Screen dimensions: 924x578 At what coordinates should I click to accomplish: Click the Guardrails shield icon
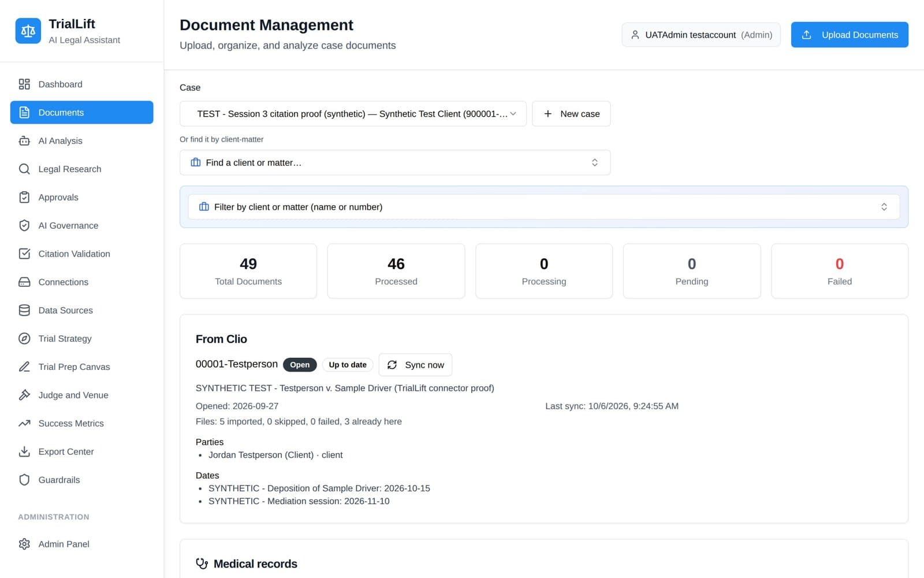tap(24, 480)
